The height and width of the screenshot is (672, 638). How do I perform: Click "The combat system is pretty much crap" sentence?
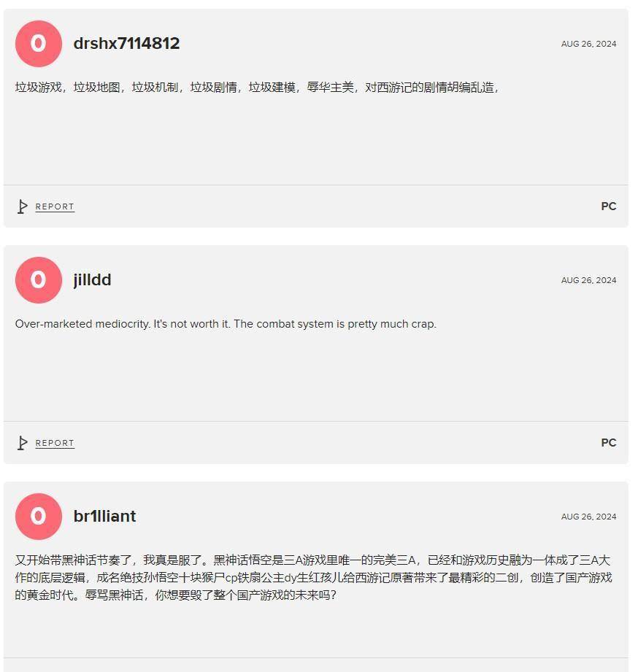click(x=335, y=323)
